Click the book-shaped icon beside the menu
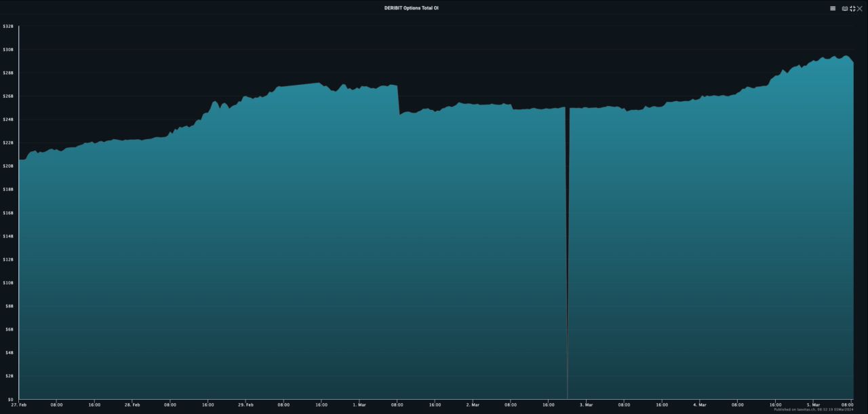 (x=845, y=8)
